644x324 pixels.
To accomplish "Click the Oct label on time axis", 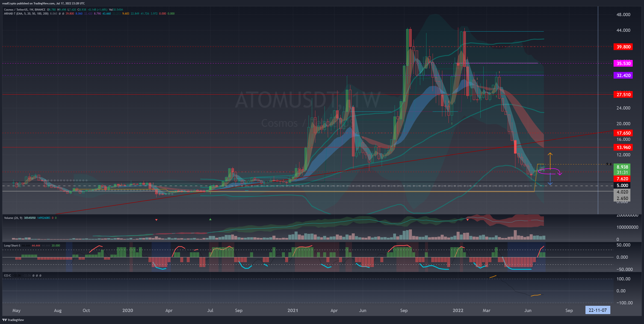I will pyautogui.click(x=86, y=310).
